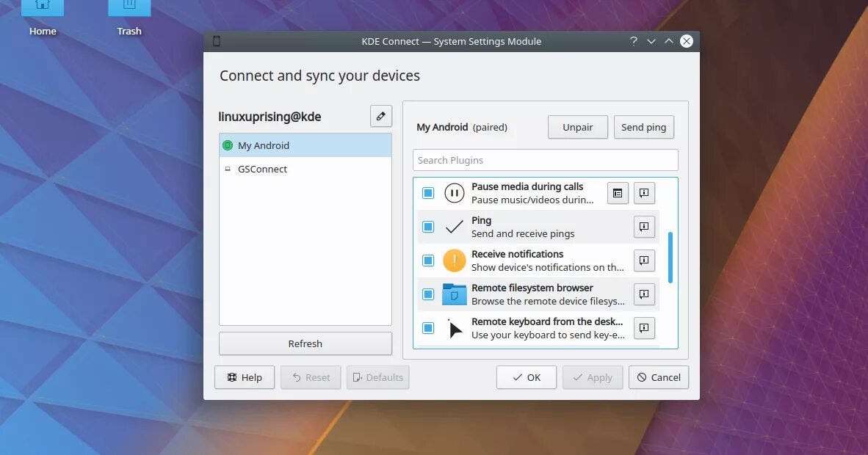Select My Android in device list
This screenshot has width=868, height=455.
[x=305, y=145]
